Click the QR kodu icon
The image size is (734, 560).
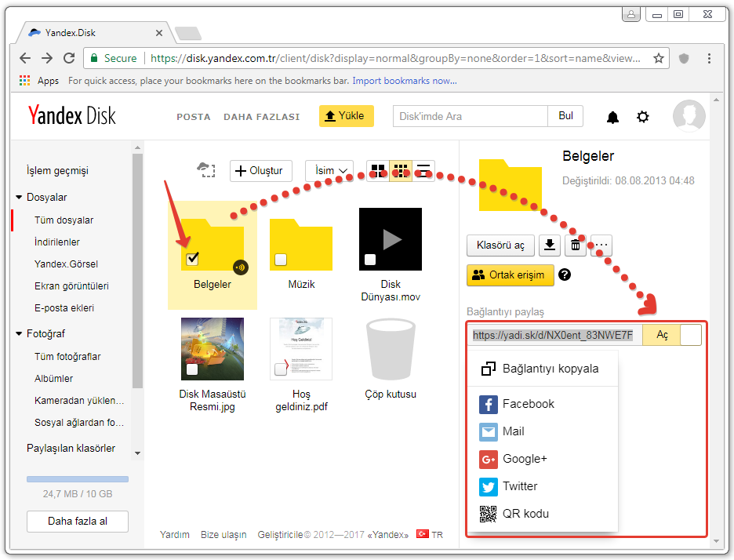(x=489, y=514)
